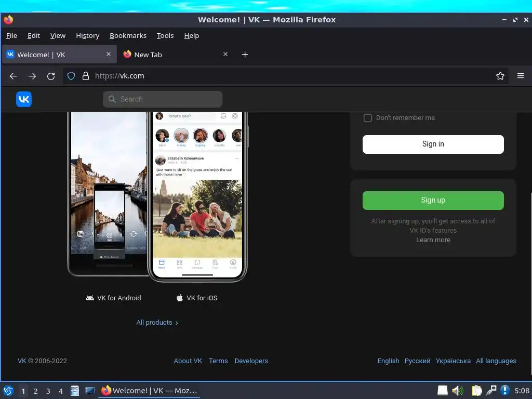The height and width of the screenshot is (399, 532).
Task: Click the padlock site security icon
Action: [86, 76]
